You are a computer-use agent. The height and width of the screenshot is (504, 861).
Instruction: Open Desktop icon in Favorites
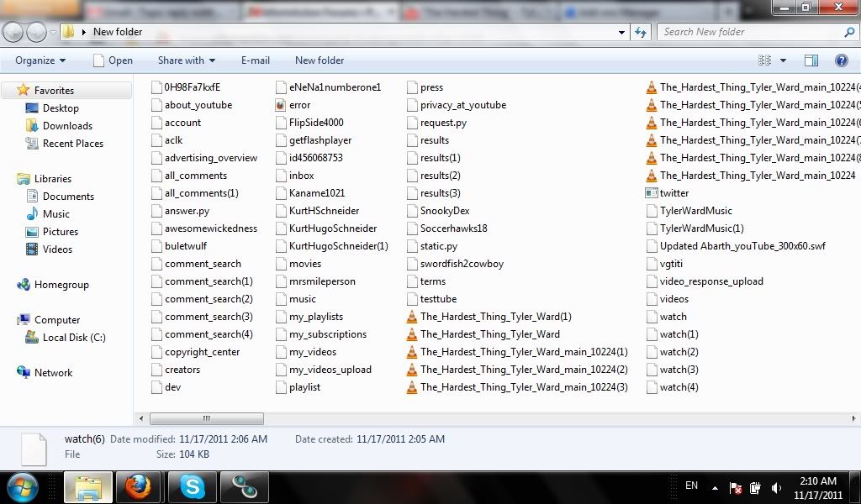[x=32, y=108]
